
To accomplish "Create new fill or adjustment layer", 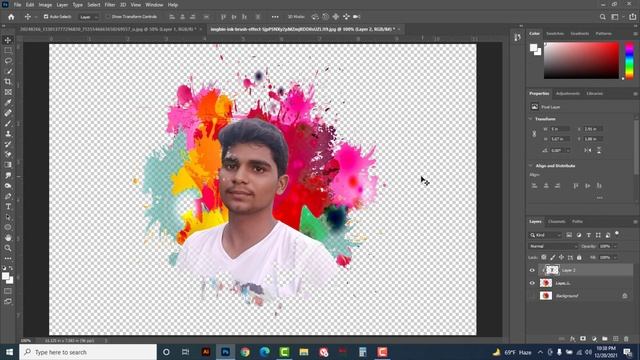I will point(594,339).
